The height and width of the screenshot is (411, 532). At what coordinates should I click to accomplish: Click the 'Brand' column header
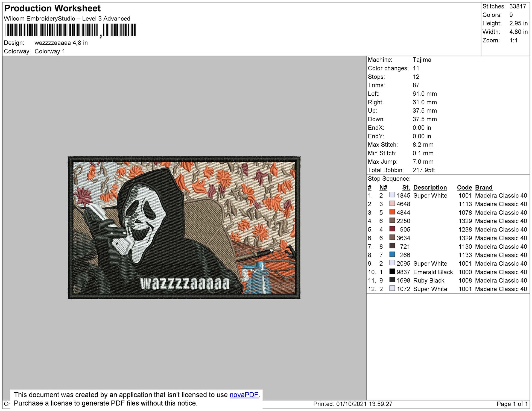484,187
